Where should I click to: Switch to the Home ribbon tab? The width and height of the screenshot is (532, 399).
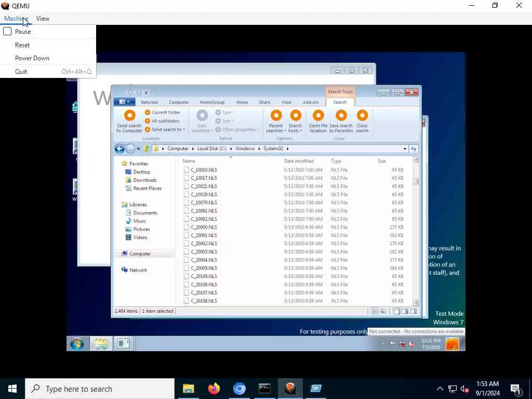tap(242, 102)
